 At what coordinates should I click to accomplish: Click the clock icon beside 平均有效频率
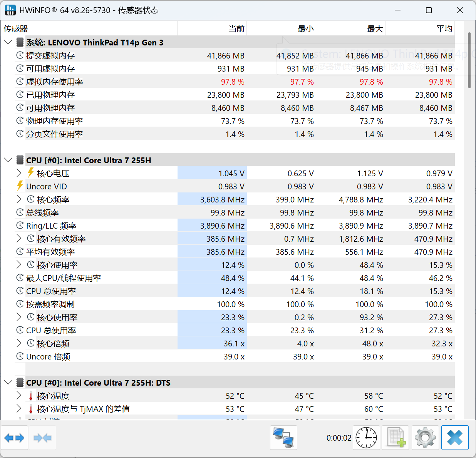coord(20,252)
